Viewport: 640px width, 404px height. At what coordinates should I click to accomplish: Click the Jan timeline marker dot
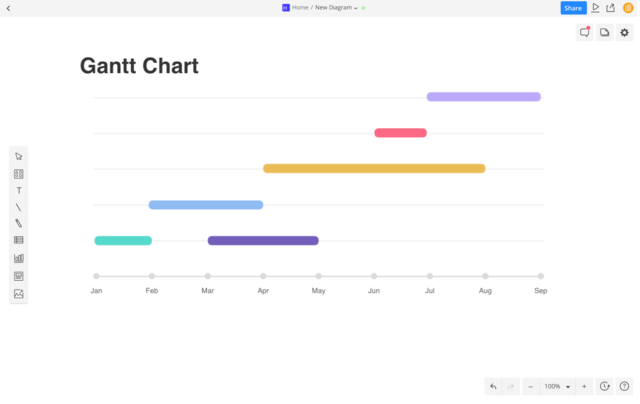pyautogui.click(x=96, y=276)
